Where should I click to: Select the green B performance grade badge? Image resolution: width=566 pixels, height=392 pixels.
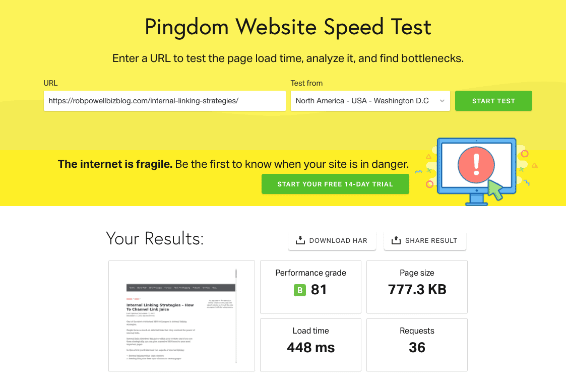pyautogui.click(x=299, y=291)
